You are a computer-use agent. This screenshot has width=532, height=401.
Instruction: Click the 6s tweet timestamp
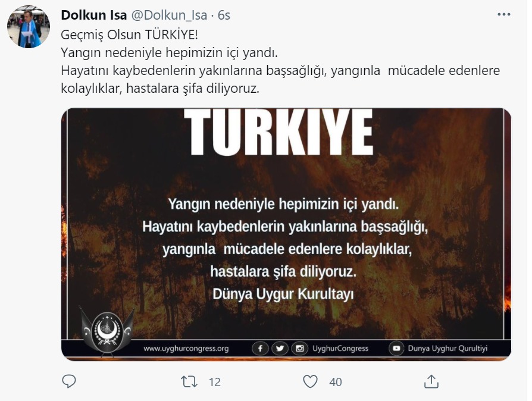coord(224,15)
